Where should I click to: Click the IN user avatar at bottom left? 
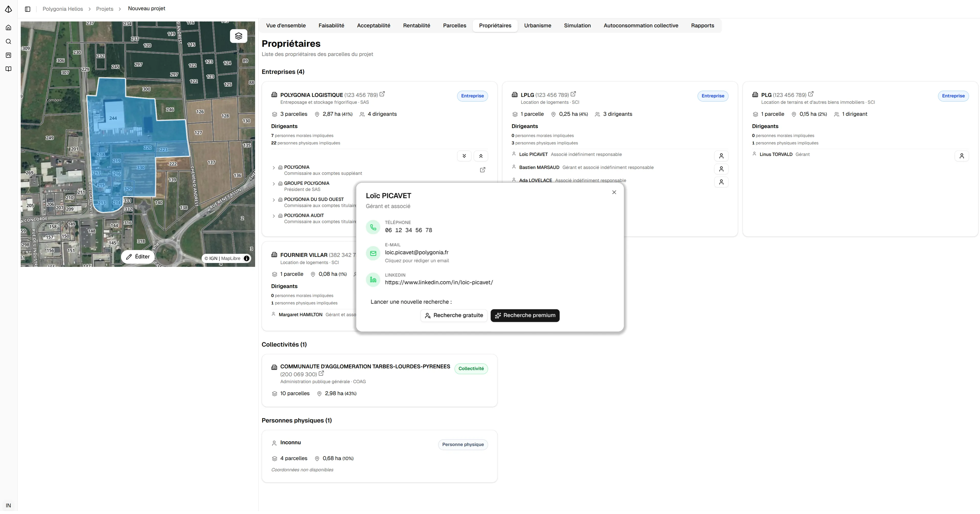tap(8, 506)
